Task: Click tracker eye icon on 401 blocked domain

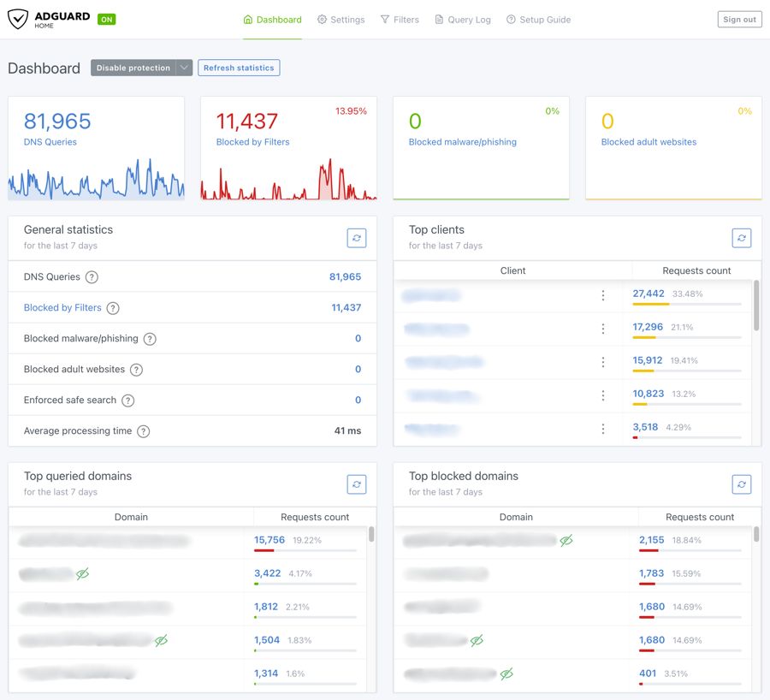Action: click(x=506, y=673)
